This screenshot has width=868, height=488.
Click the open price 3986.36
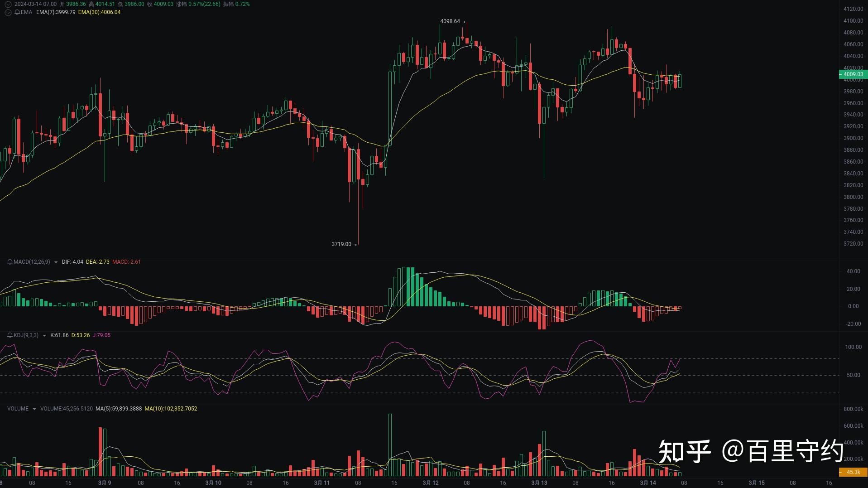[76, 4]
